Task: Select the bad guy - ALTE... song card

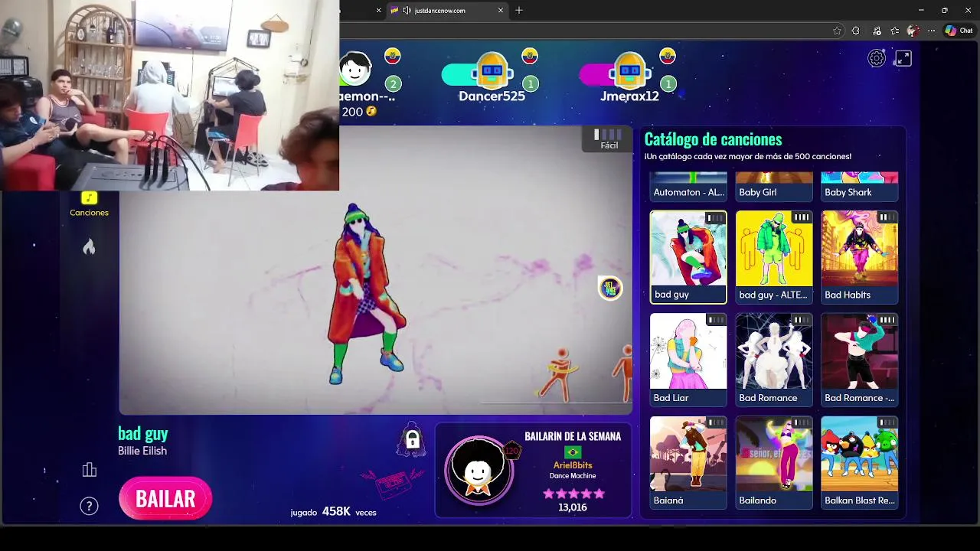Action: [773, 257]
